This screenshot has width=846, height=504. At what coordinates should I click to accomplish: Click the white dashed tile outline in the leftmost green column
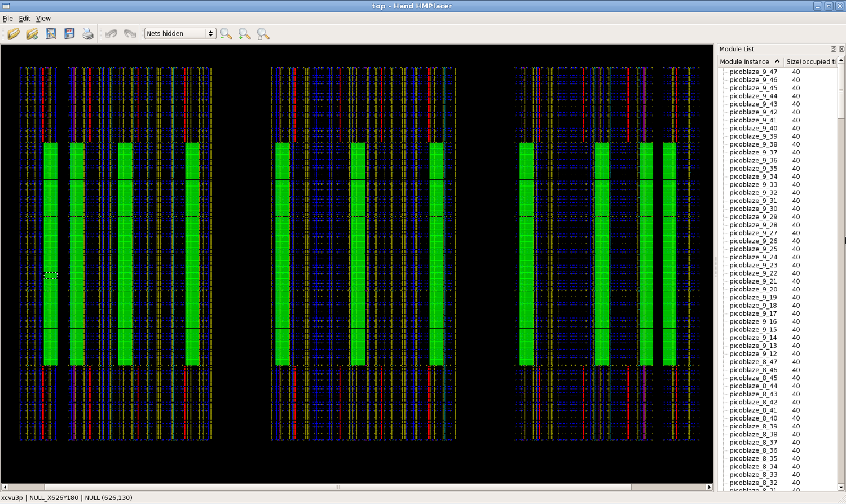coord(51,276)
